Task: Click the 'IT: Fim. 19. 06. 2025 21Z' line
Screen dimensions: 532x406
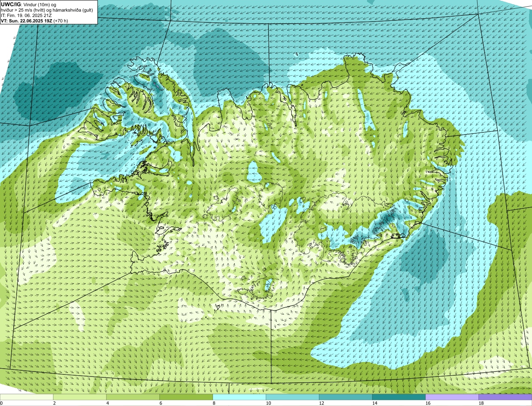Action: [27, 15]
